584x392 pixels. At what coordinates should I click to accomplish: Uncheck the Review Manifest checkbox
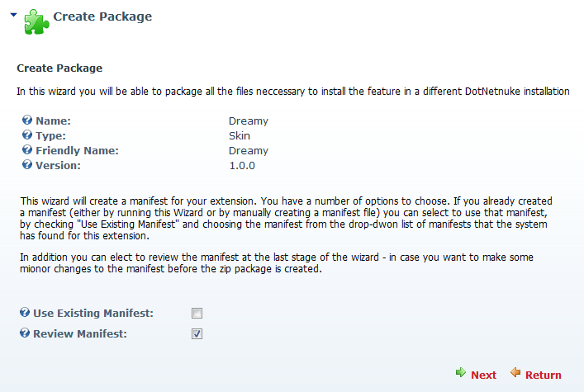(197, 334)
